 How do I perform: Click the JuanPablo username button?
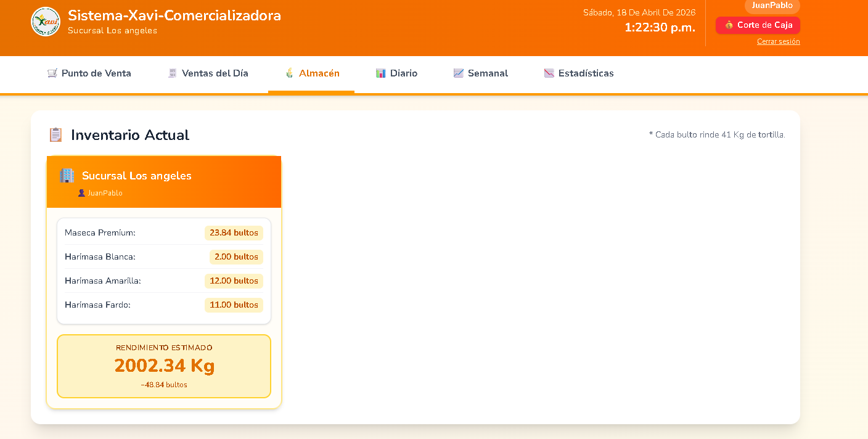coord(772,6)
